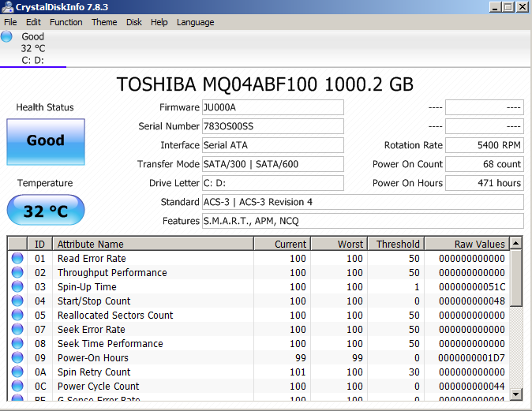
Task: Click the Transfer Mode field
Action: coord(273,164)
